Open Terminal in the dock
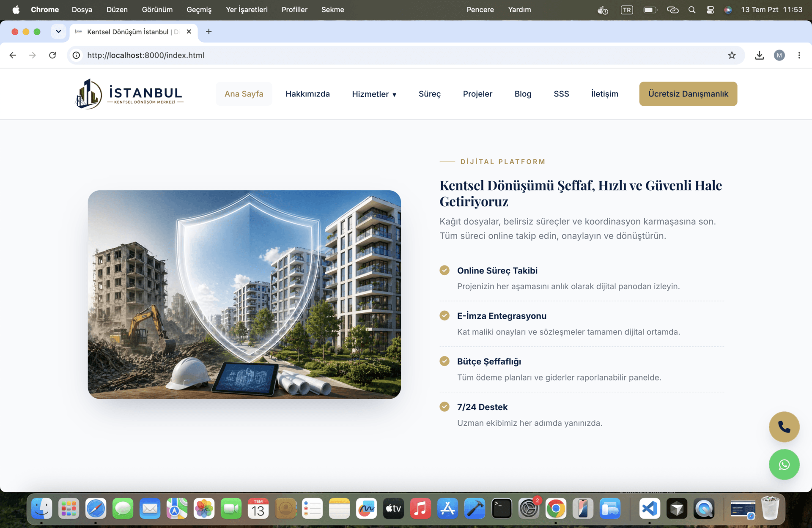Screen dimensions: 812x528 coord(502,509)
